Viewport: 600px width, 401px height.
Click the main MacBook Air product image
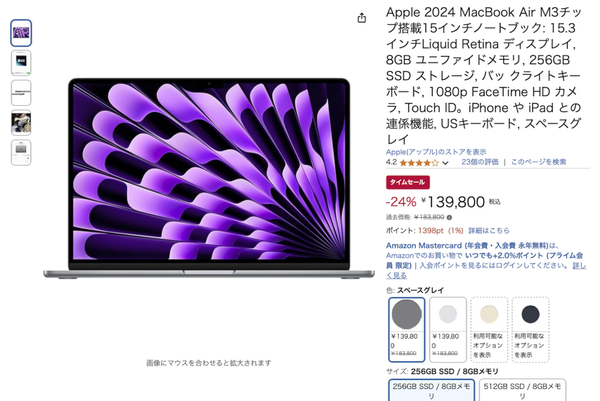coord(209,178)
